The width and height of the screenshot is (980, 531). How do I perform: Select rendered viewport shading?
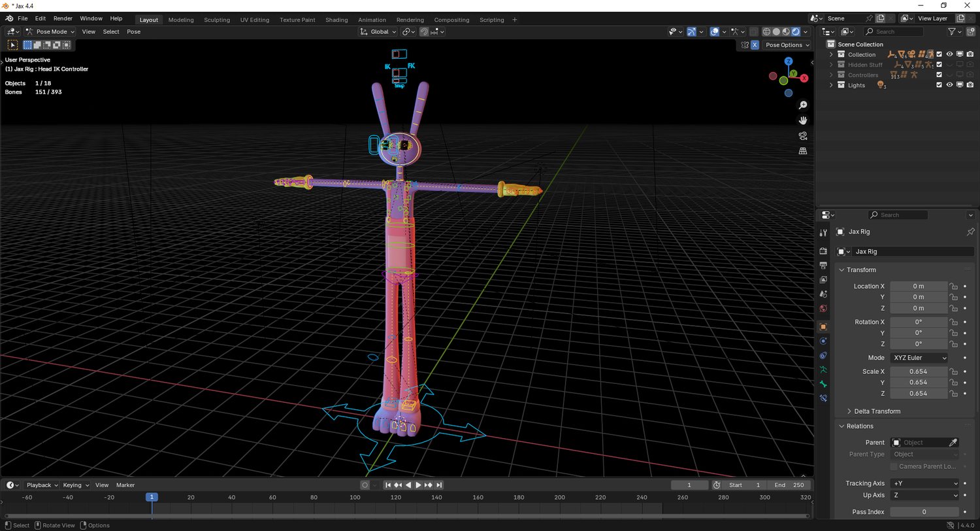coord(796,31)
